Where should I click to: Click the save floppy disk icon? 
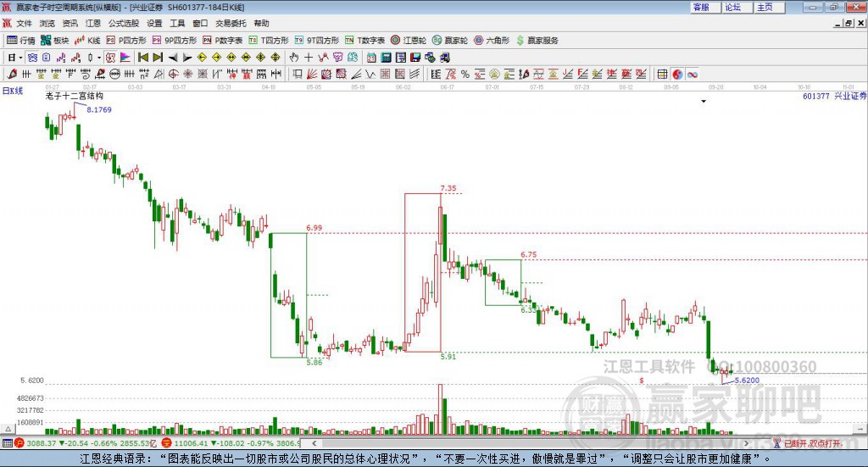(415, 58)
